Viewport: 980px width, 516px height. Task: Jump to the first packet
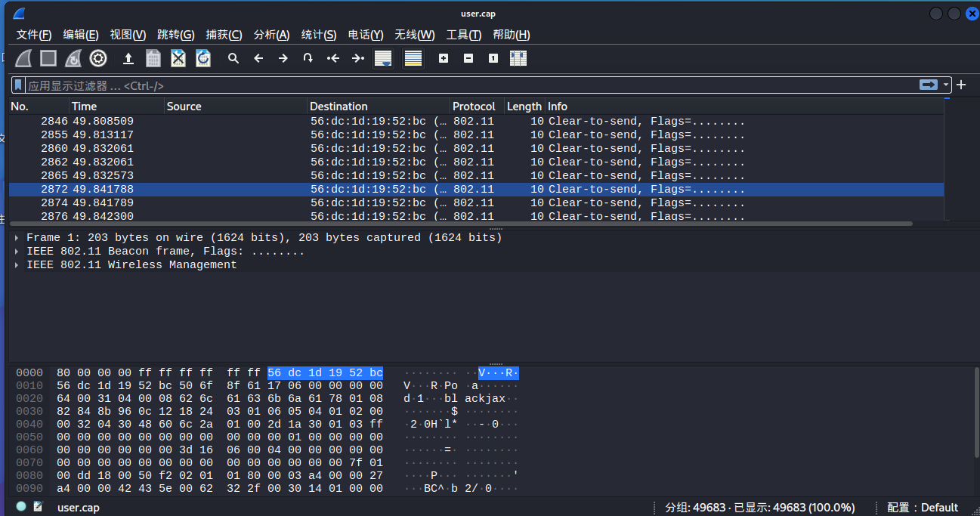[x=333, y=58]
